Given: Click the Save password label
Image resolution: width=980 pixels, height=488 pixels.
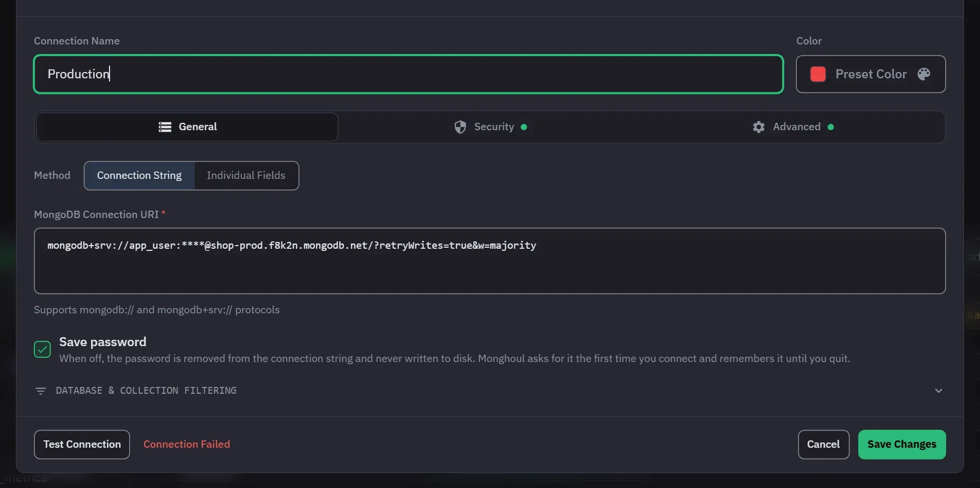Looking at the screenshot, I should (x=103, y=342).
